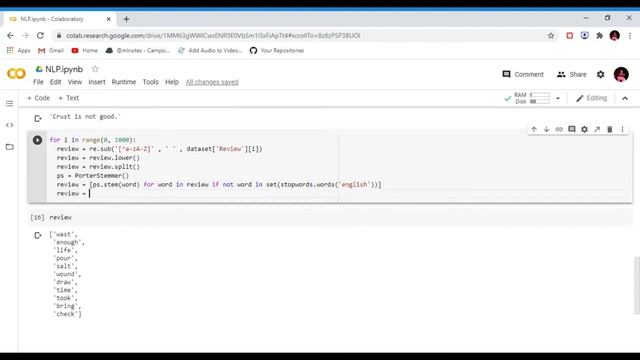Click the red extension icon in toolbar
The height and width of the screenshot is (360, 640).
570,36
